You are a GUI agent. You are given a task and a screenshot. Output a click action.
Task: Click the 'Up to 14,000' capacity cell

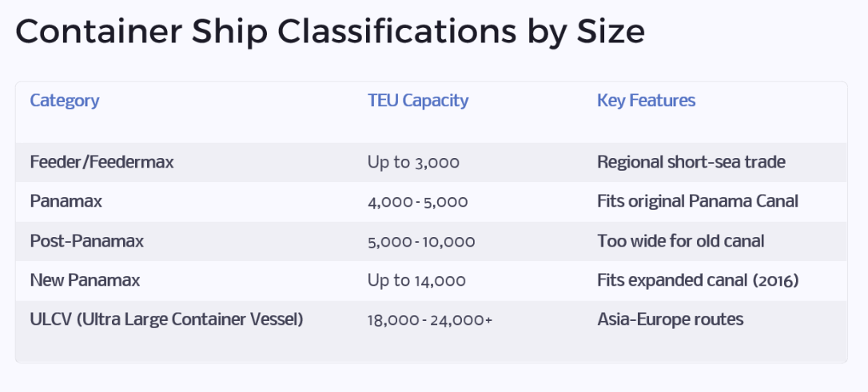click(x=416, y=280)
